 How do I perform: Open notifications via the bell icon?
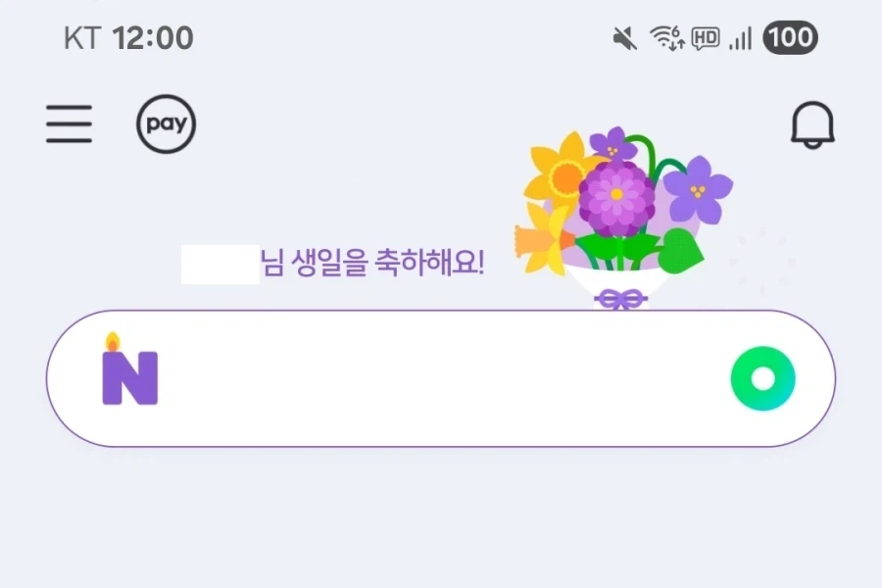[x=813, y=123]
